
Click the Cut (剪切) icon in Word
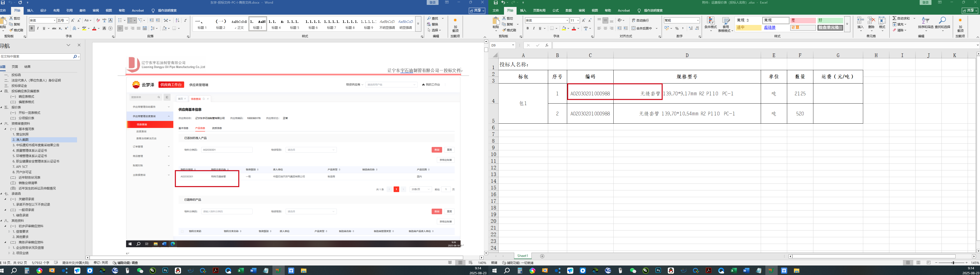pyautogui.click(x=11, y=18)
